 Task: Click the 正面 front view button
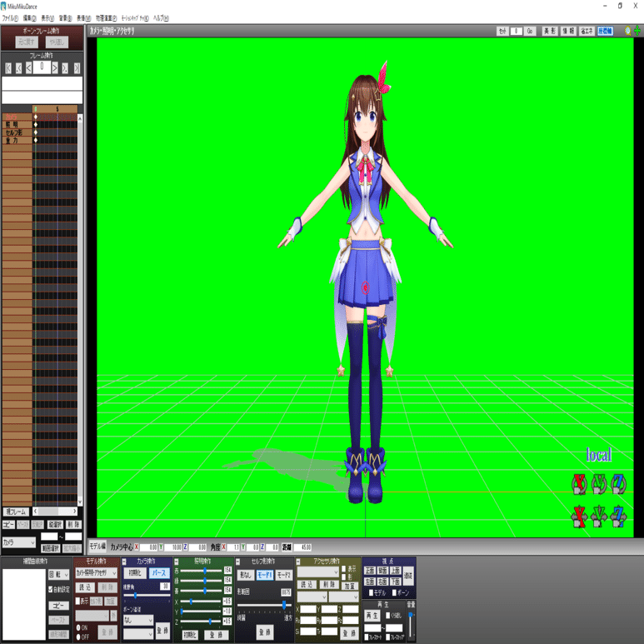pyautogui.click(x=370, y=571)
